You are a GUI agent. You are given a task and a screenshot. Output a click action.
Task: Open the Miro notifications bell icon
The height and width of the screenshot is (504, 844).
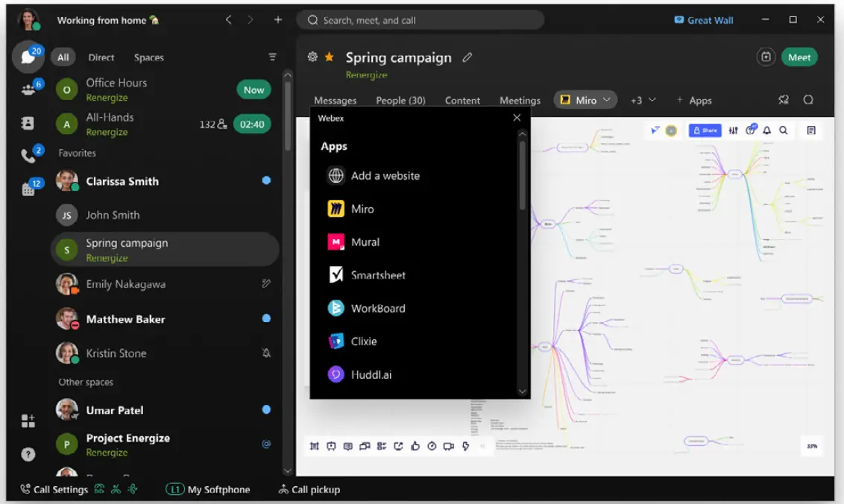point(766,130)
